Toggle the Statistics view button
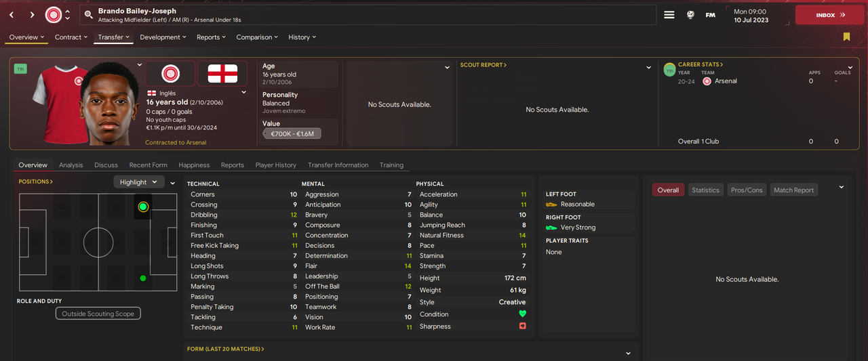The height and width of the screenshot is (361, 868). (705, 190)
